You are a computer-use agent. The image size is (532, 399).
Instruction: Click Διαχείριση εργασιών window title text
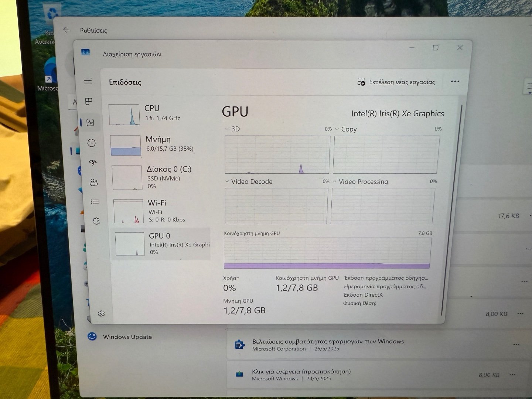(x=132, y=54)
